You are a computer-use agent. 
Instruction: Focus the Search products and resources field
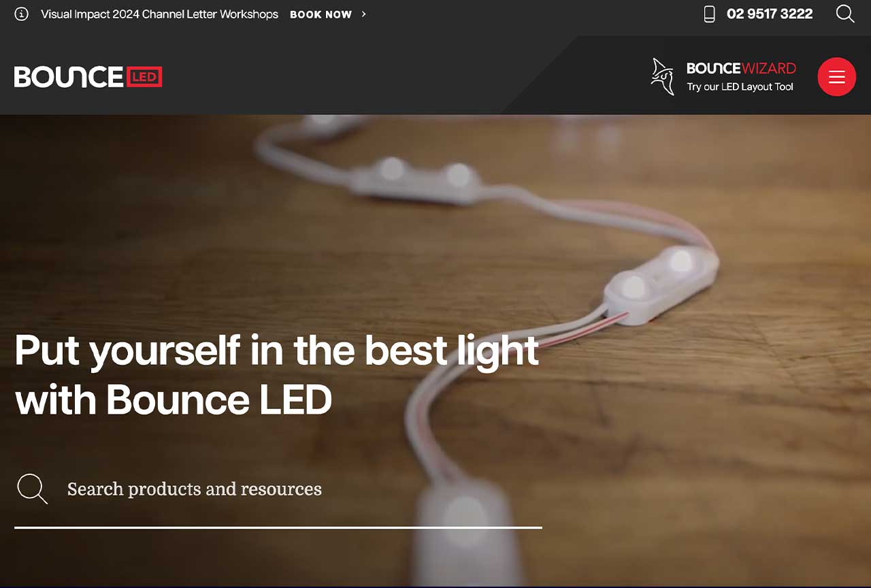[278, 489]
